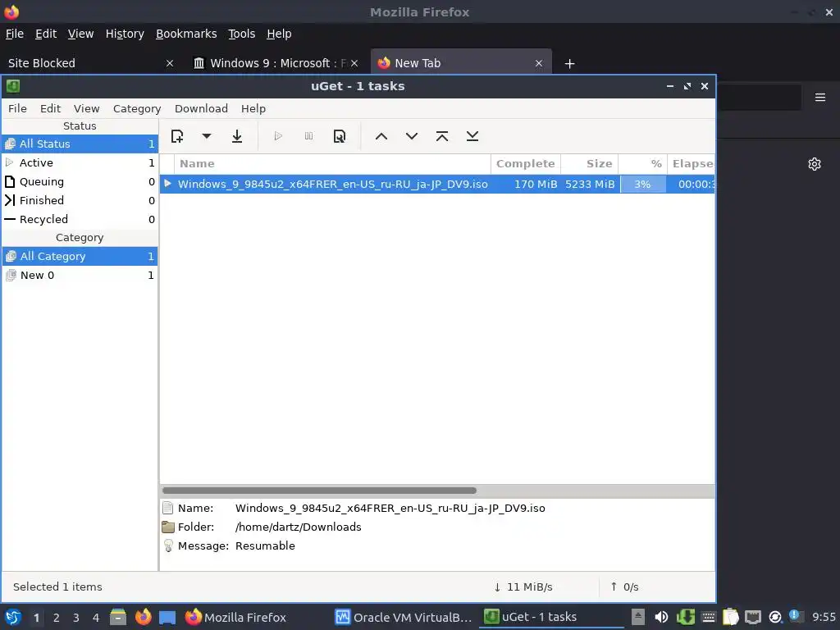Create a new download with the toolbar icon

coord(177,136)
